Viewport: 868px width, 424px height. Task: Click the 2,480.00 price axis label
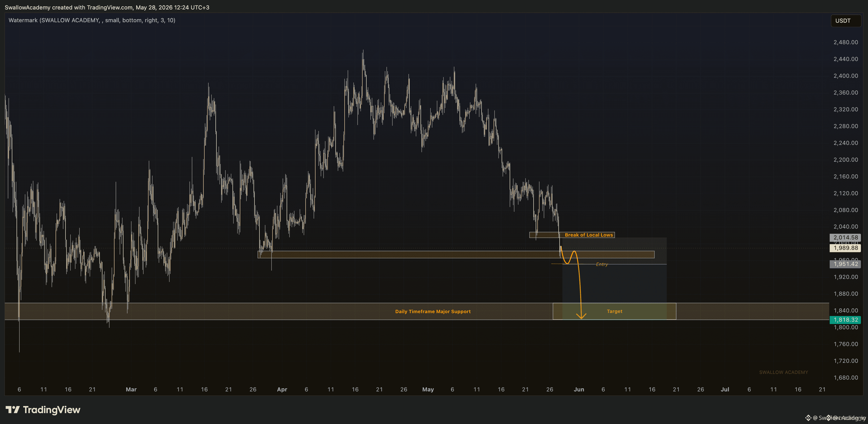846,42
